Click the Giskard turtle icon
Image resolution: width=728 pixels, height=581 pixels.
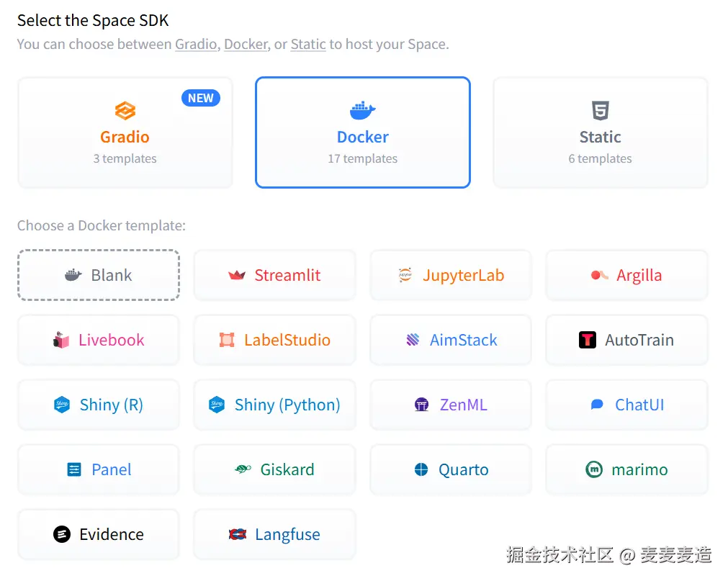243,469
